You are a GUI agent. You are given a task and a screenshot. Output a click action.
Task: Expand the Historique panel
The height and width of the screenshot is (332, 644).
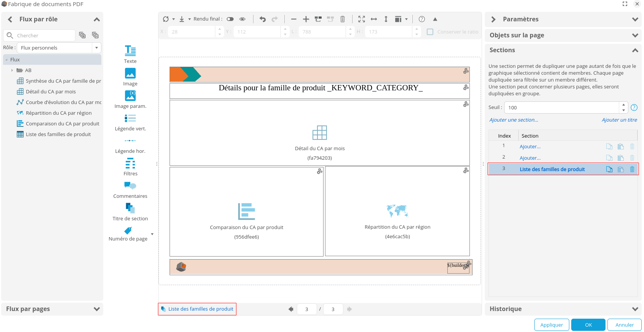point(635,309)
